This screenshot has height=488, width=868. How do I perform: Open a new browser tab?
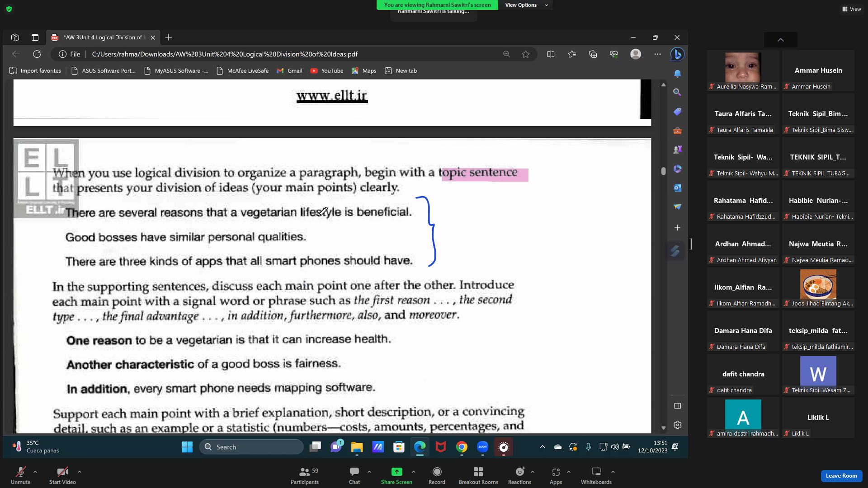(169, 38)
